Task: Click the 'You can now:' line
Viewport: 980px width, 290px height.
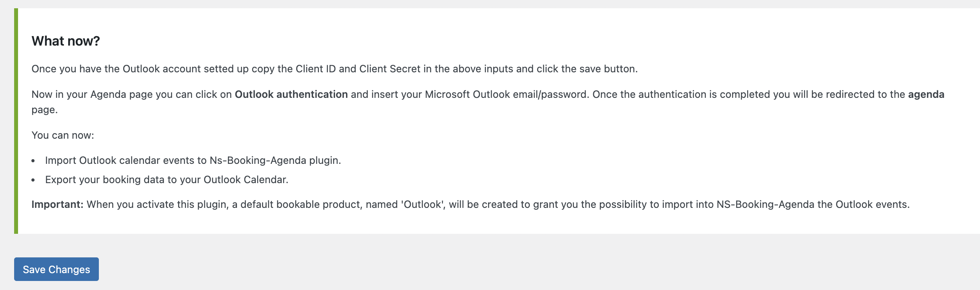Action: point(63,135)
